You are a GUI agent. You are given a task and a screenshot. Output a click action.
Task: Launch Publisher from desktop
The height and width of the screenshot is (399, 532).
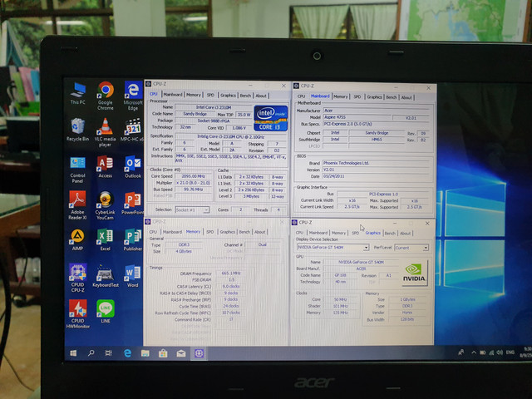(x=133, y=239)
